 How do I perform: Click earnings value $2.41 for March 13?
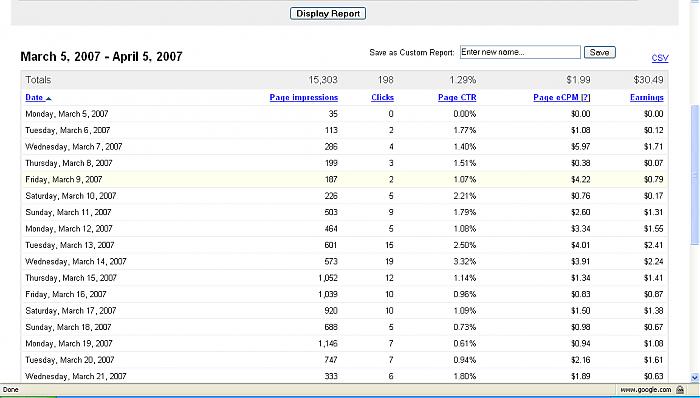tap(654, 245)
